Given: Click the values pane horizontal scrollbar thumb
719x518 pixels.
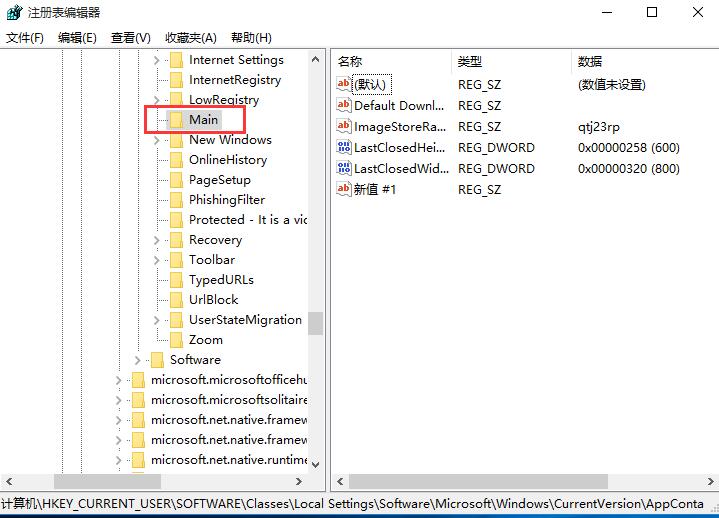Looking at the screenshot, I should tap(478, 481).
